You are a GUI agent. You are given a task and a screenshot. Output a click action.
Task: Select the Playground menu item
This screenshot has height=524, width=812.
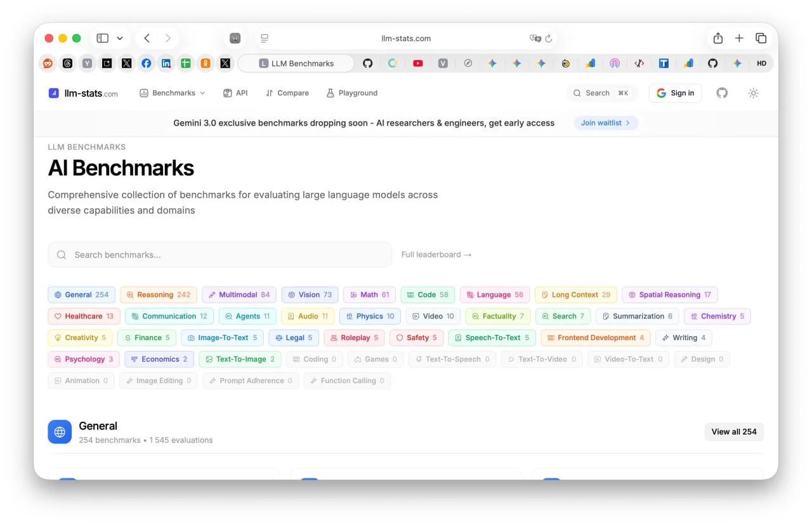[351, 93]
